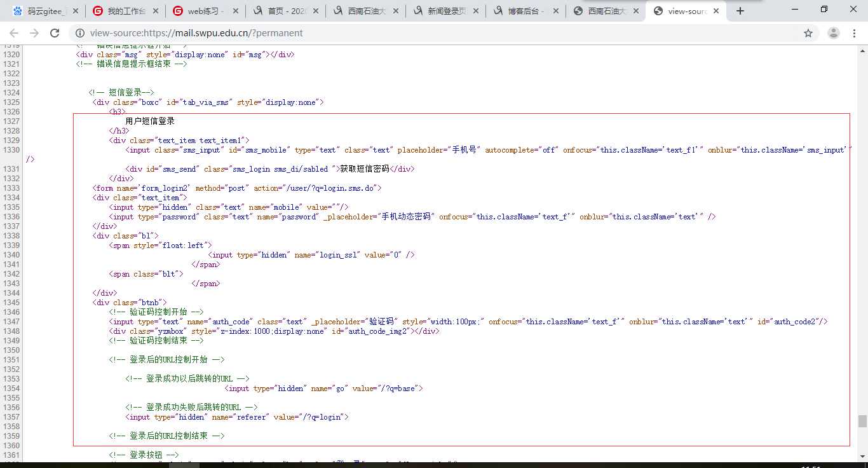The width and height of the screenshot is (868, 468).
Task: Switch to the 首页 - 2020 tab
Action: coord(285,11)
